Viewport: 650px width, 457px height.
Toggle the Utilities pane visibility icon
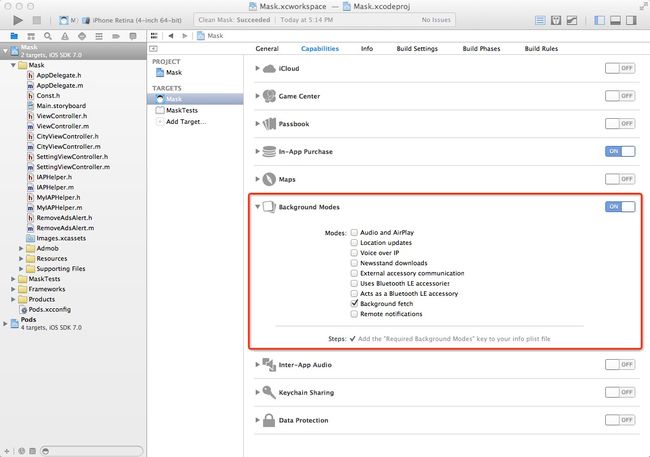point(631,20)
